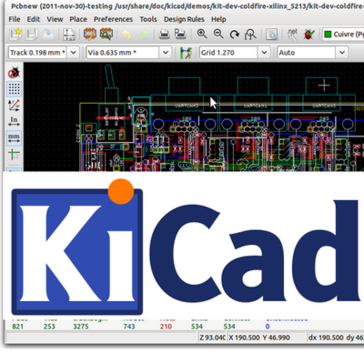Click the status value 821
Image resolution: width=364 pixels, height=364 pixels.
pos(18,326)
